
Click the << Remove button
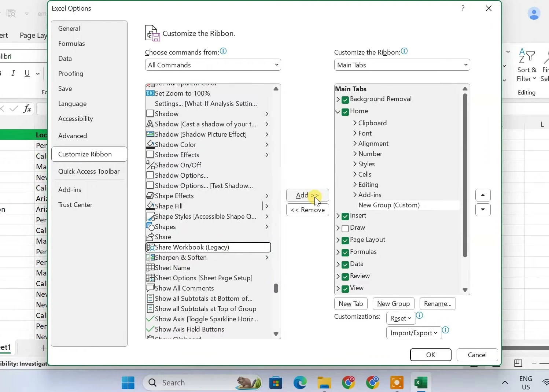pyautogui.click(x=307, y=210)
